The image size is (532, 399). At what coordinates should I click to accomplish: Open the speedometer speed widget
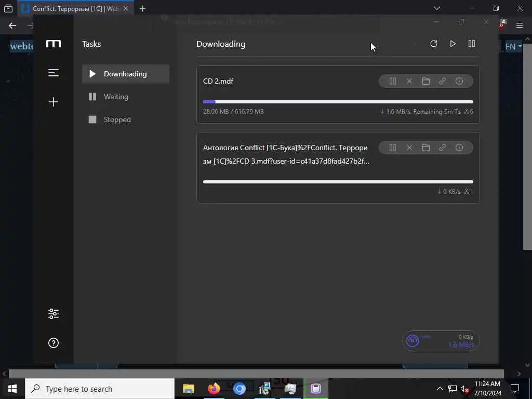441,341
